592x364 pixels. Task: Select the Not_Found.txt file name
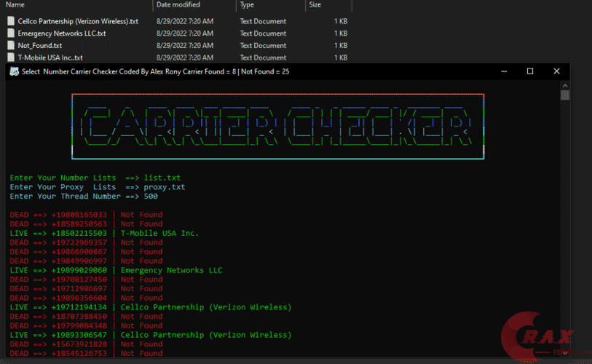coord(39,45)
